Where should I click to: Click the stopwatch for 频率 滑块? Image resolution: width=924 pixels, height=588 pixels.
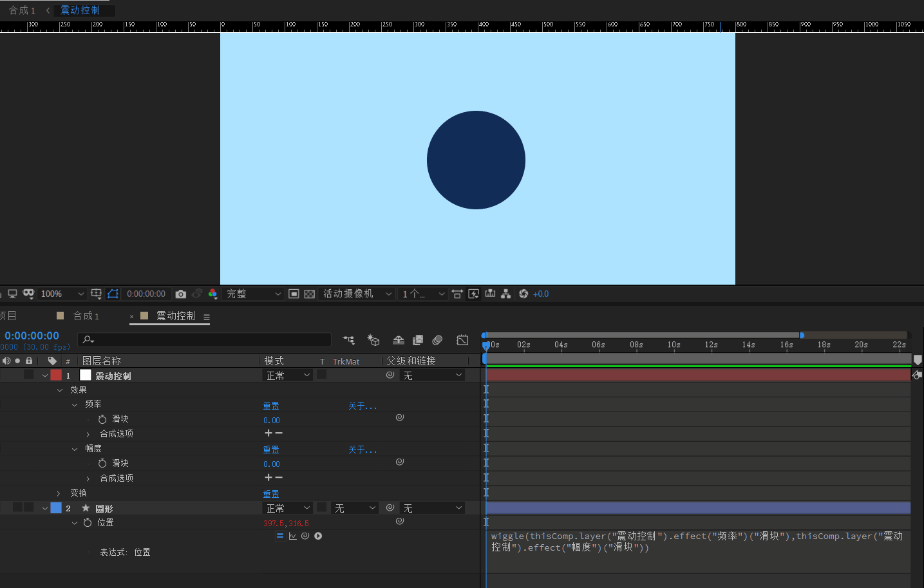tap(102, 419)
